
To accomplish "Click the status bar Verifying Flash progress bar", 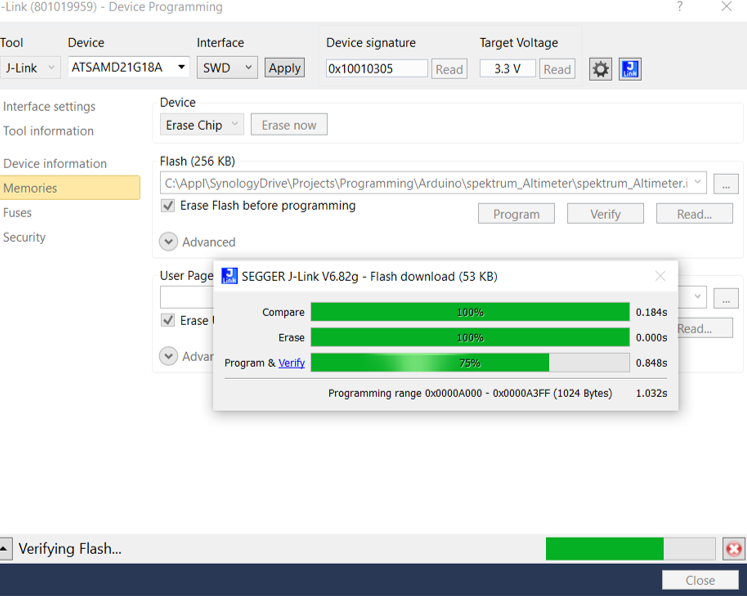I will point(630,549).
